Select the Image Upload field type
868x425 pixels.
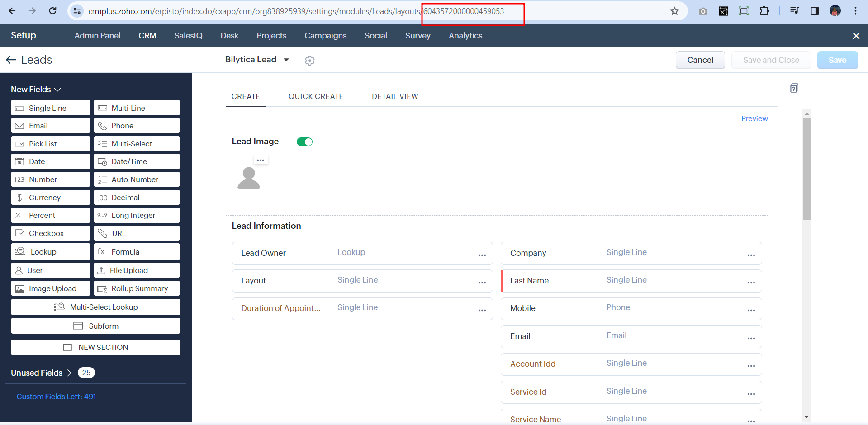[x=51, y=288]
